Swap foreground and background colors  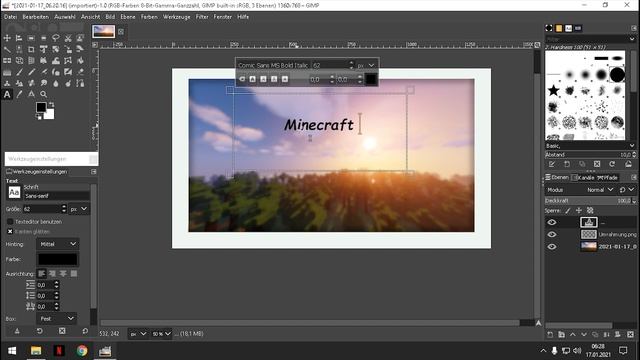tap(51, 104)
